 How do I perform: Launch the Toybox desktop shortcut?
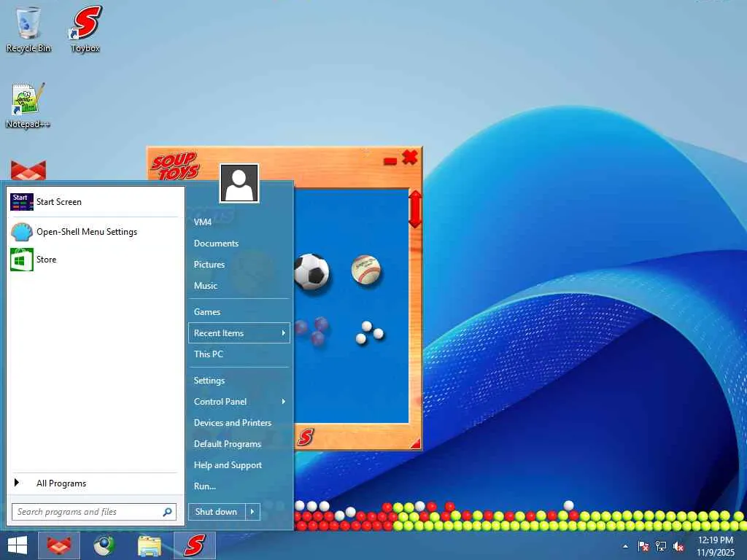85,29
